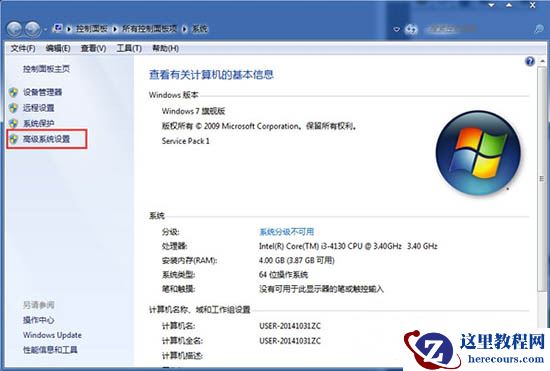Click the shield icon next to 设备管理器
This screenshot has width=550, height=371.
click(13, 93)
